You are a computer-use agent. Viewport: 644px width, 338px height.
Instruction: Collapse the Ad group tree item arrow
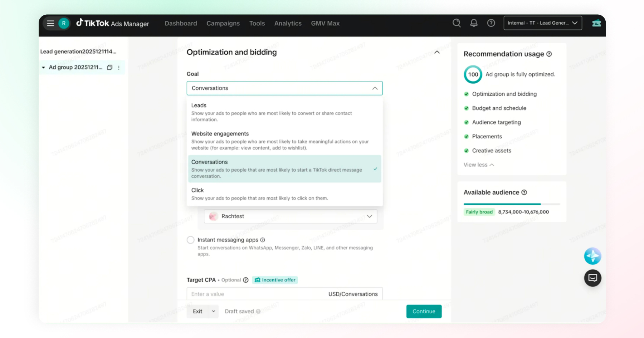pyautogui.click(x=43, y=68)
